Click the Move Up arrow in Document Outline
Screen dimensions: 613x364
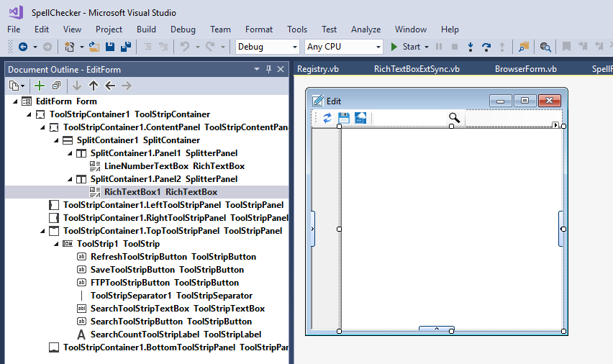tap(94, 86)
